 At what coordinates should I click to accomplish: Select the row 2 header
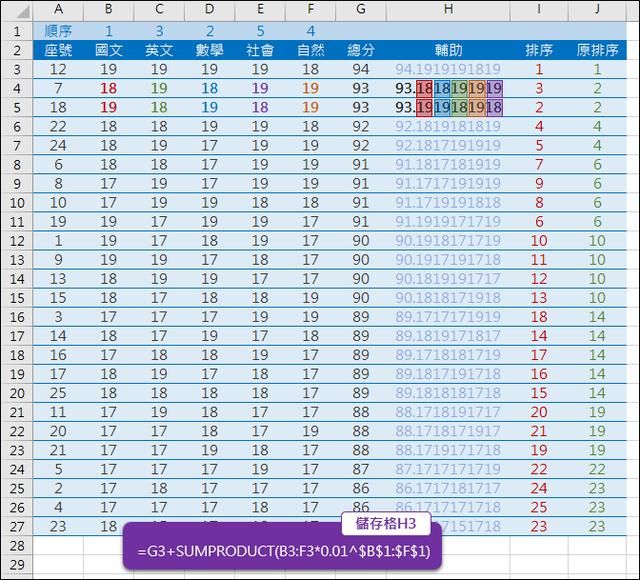(17, 50)
